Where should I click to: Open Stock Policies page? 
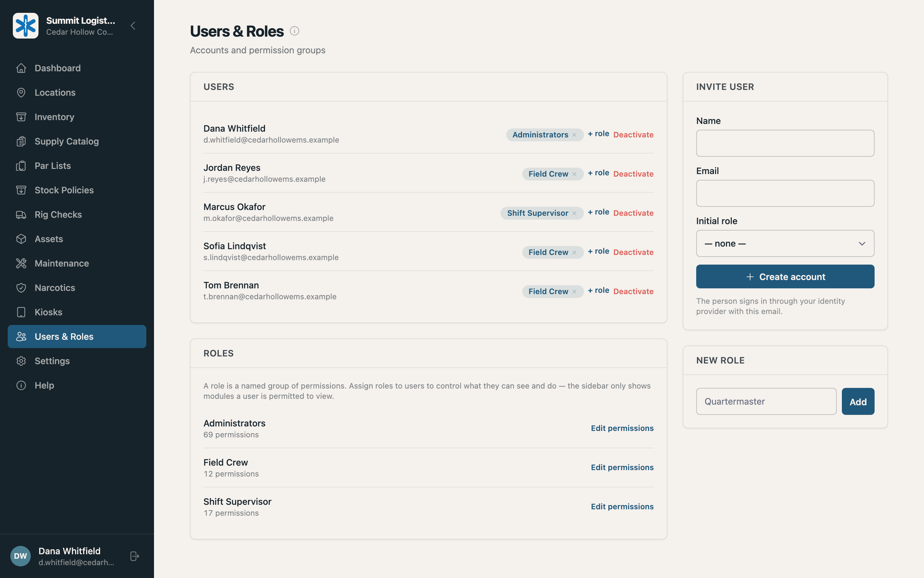tap(77, 190)
